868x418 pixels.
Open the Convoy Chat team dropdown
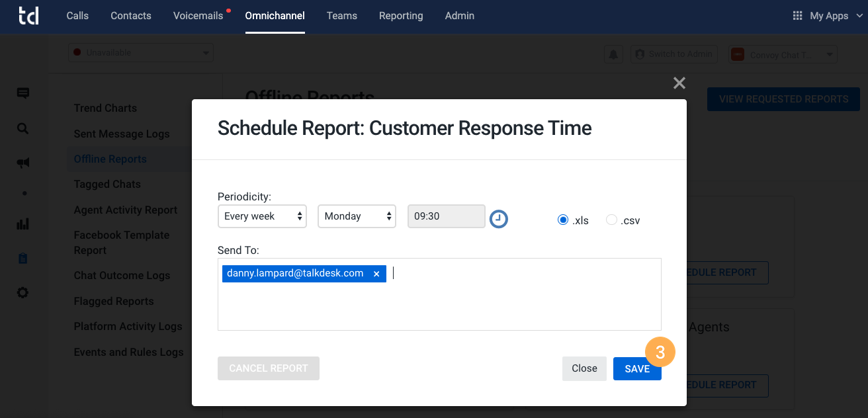pyautogui.click(x=784, y=55)
